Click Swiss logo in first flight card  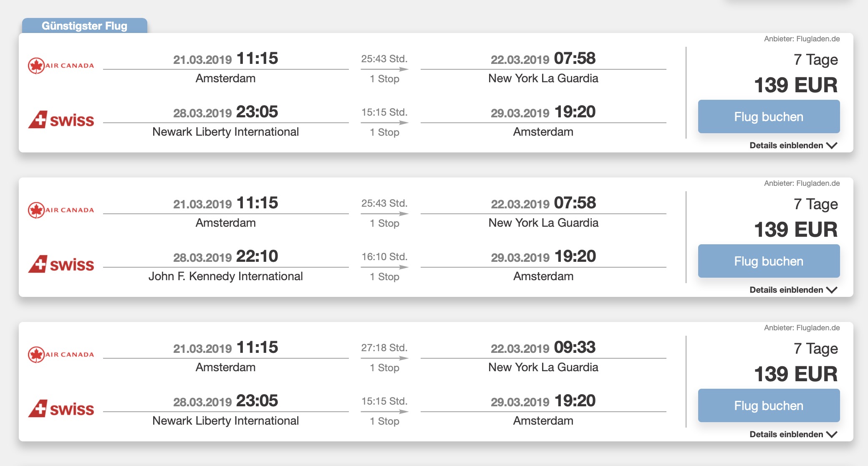coord(61,120)
